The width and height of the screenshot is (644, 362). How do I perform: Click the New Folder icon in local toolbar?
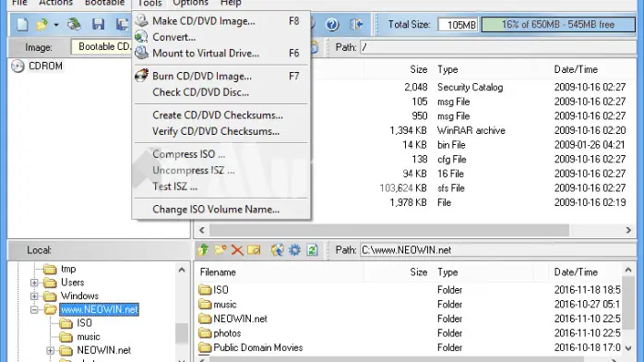pos(221,250)
